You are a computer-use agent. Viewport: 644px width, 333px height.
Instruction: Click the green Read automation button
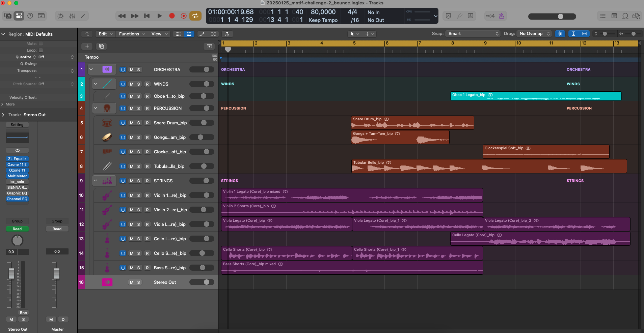click(17, 229)
